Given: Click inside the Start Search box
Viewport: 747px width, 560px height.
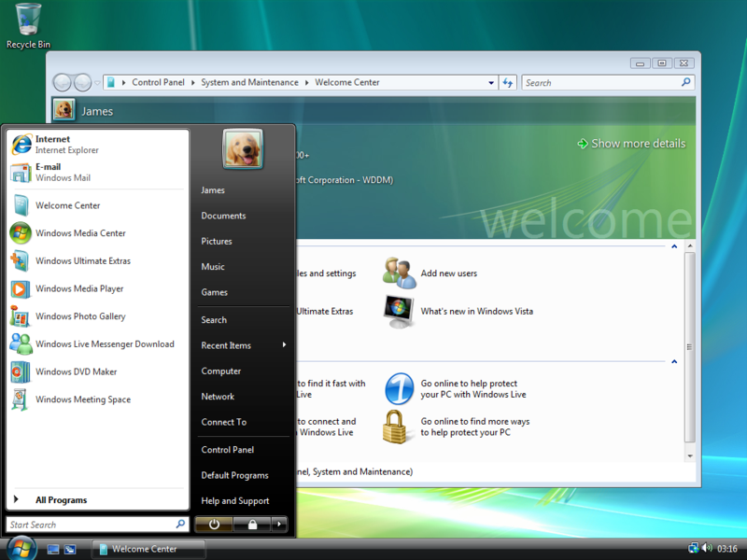Looking at the screenshot, I should tap(93, 524).
